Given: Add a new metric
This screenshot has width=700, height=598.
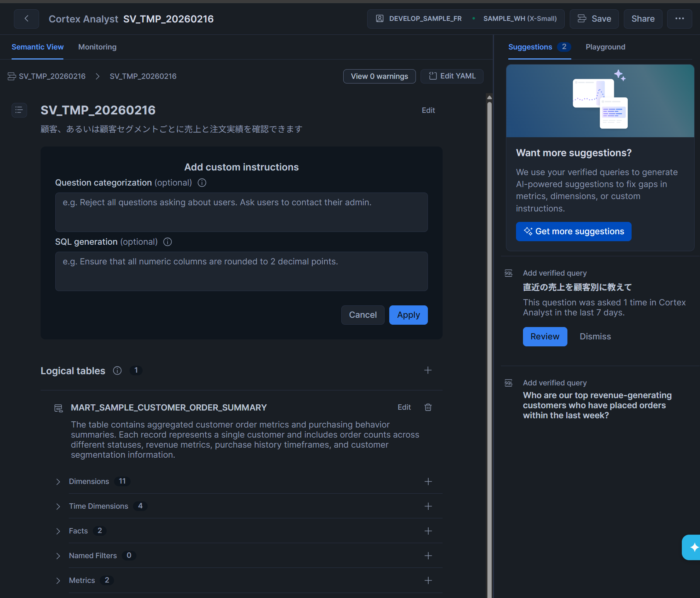Looking at the screenshot, I should pos(428,581).
